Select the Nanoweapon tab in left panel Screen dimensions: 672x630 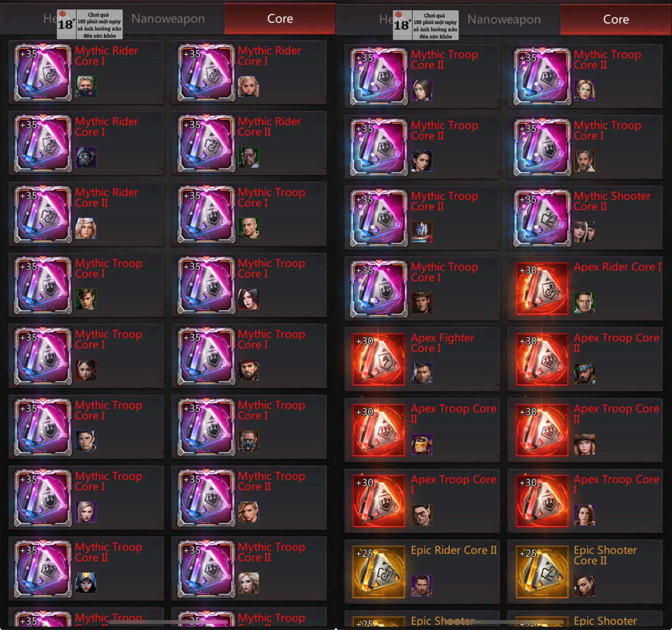coord(168,19)
